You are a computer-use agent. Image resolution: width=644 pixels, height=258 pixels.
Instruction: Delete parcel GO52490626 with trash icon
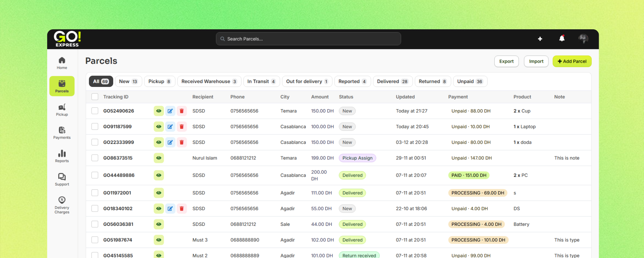[x=182, y=111]
